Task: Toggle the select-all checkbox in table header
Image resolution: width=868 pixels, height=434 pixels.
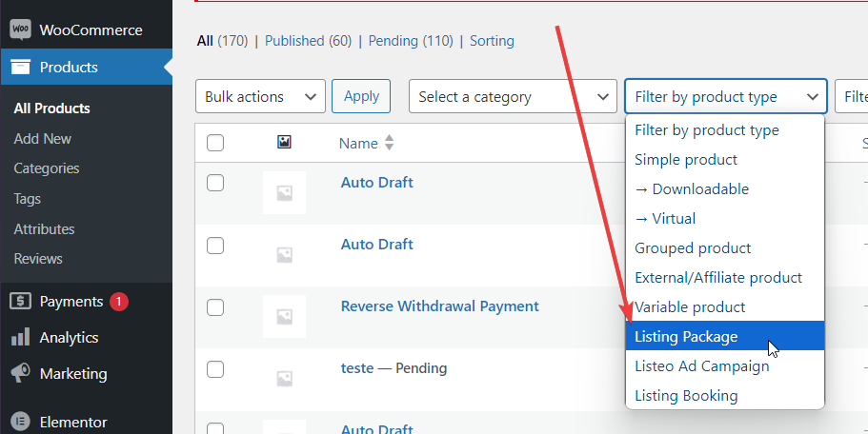Action: point(215,144)
